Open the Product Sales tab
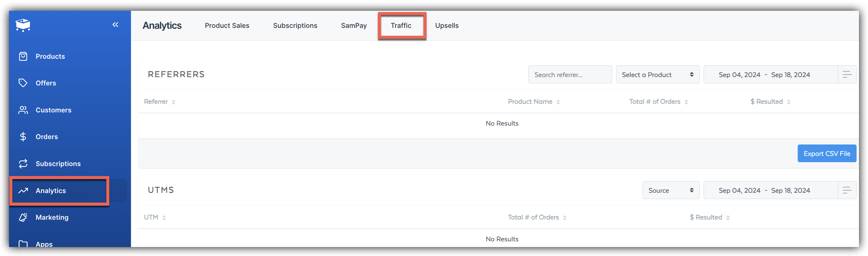The width and height of the screenshot is (868, 256). [x=227, y=25]
